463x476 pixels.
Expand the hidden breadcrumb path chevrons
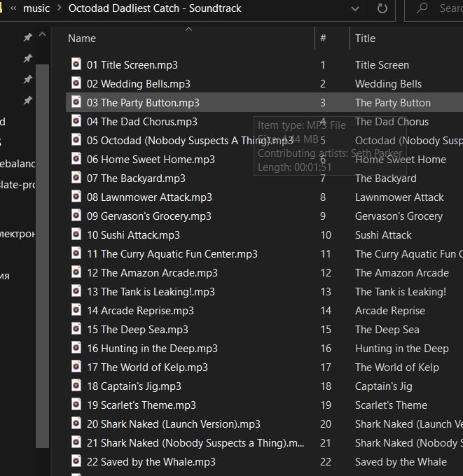click(x=13, y=8)
